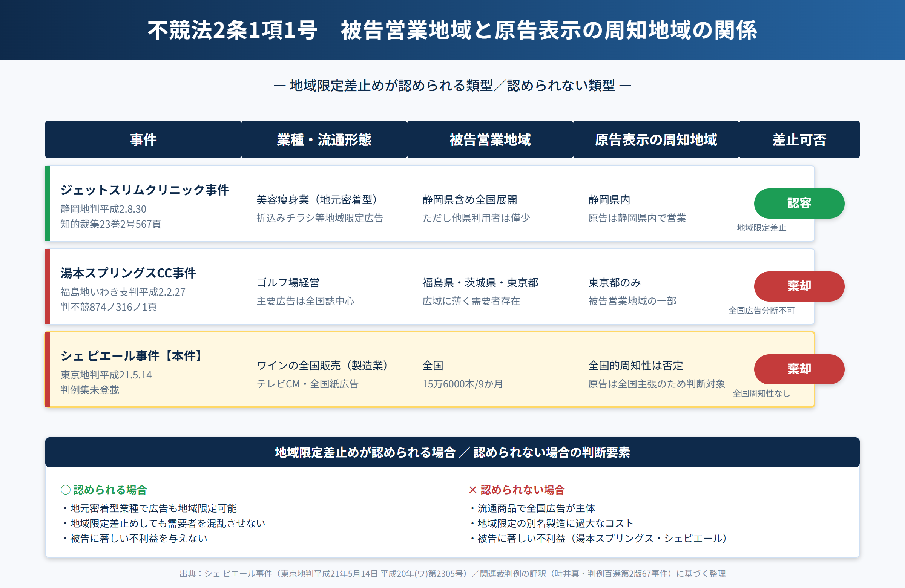The height and width of the screenshot is (588, 905).
Task: Click the text 静岡地判平成2.8.30
Action: (103, 209)
